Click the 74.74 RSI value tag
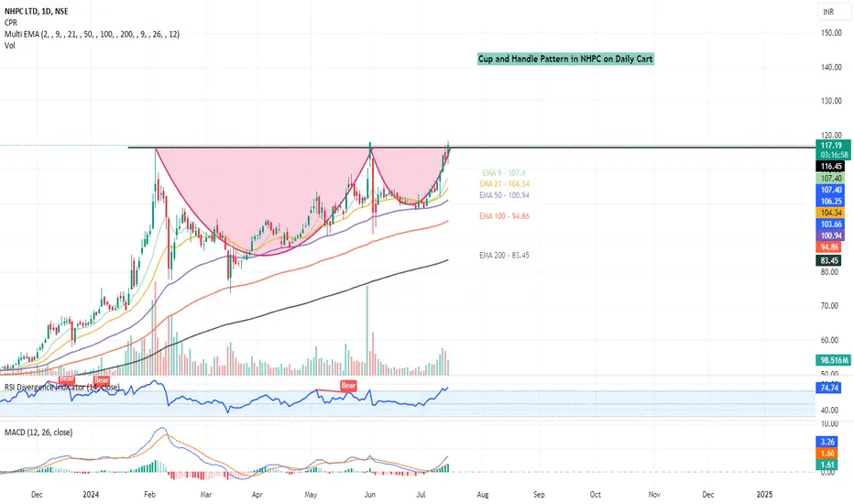 pos(829,388)
